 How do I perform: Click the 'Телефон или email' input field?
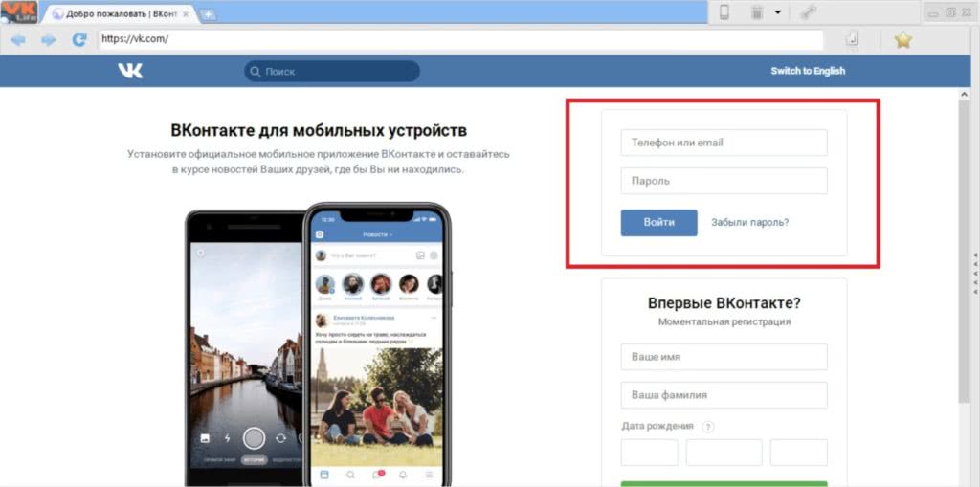[x=724, y=143]
